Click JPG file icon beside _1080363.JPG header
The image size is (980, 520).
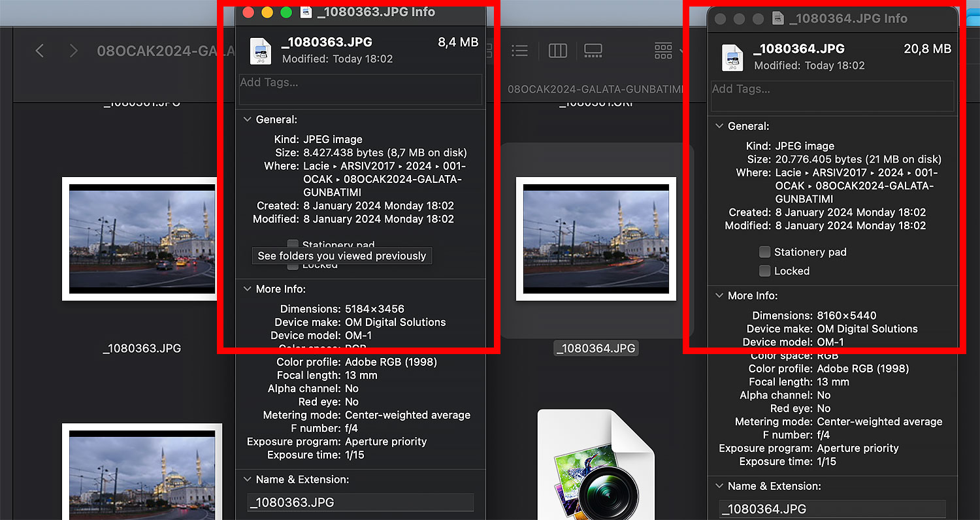pyautogui.click(x=261, y=51)
